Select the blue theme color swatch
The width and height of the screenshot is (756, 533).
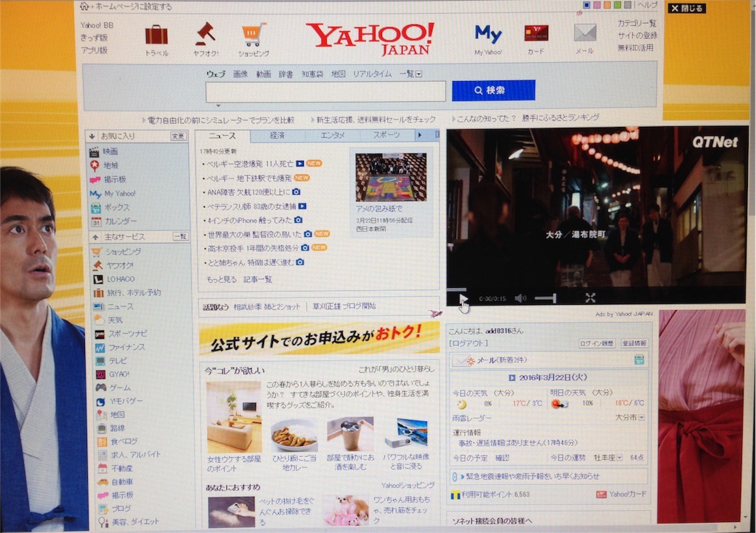point(586,5)
